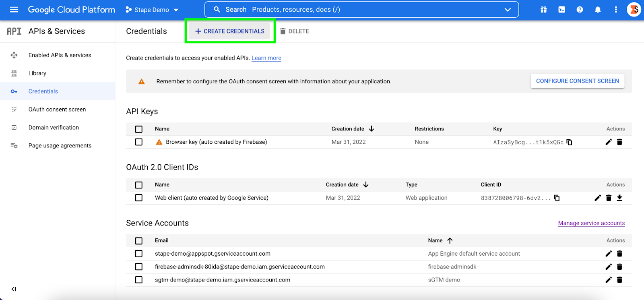Check the Web client row checkbox
Image resolution: width=644 pixels, height=300 pixels.
click(139, 198)
